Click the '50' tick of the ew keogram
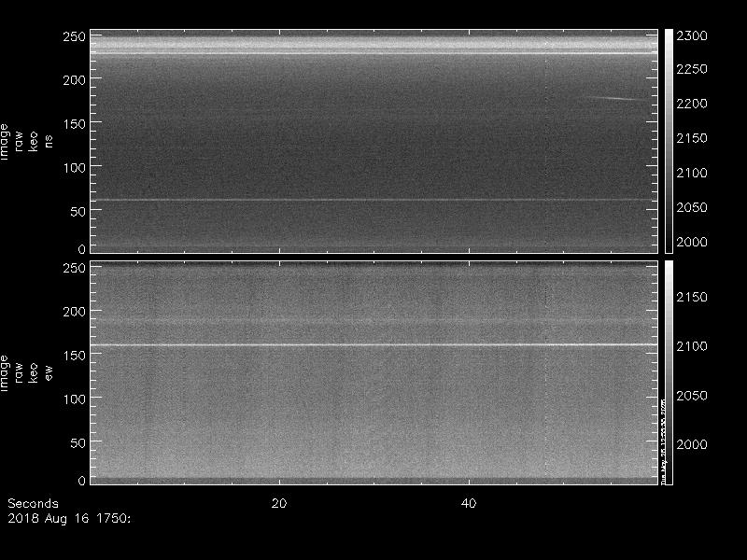747x560 pixels. tap(78, 442)
